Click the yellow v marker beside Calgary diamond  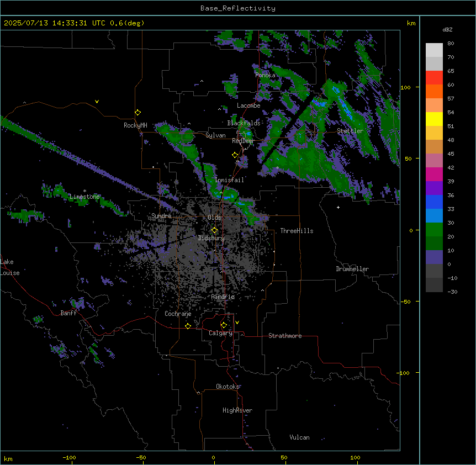pyautogui.click(x=237, y=323)
